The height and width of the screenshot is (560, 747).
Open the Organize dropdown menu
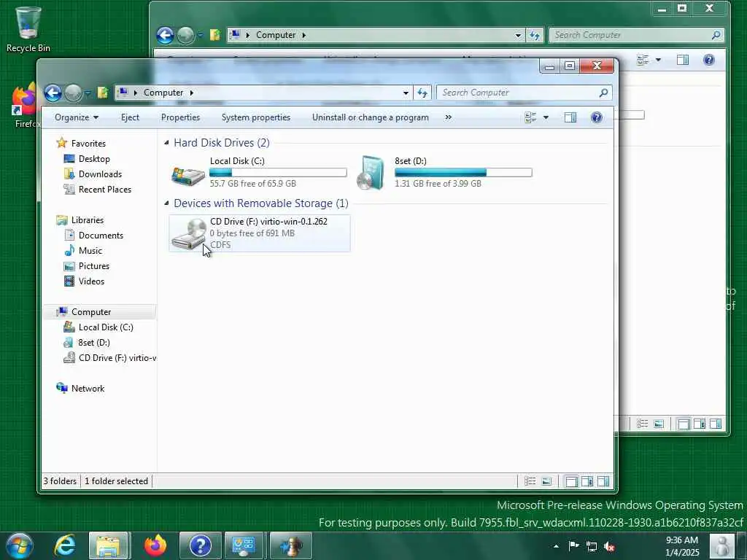pyautogui.click(x=76, y=117)
